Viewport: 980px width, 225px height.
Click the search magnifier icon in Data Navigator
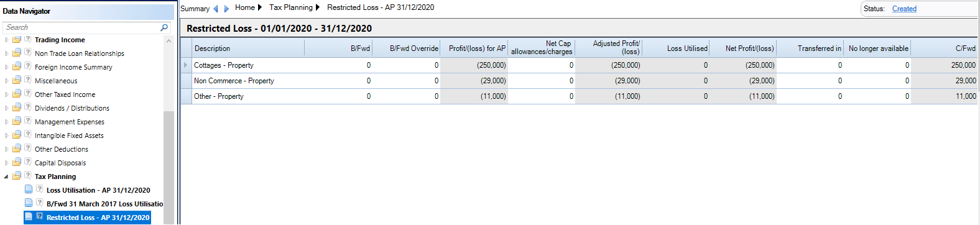[x=164, y=27]
